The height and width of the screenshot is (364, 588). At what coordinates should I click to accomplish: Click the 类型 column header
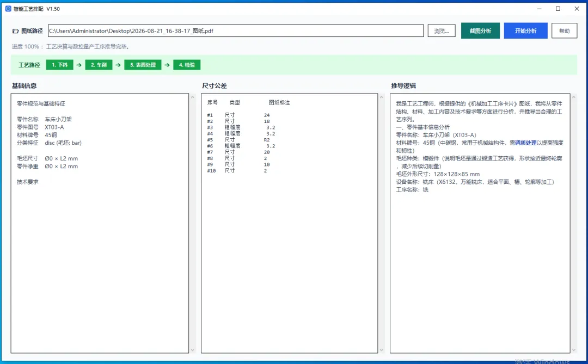pyautogui.click(x=235, y=102)
